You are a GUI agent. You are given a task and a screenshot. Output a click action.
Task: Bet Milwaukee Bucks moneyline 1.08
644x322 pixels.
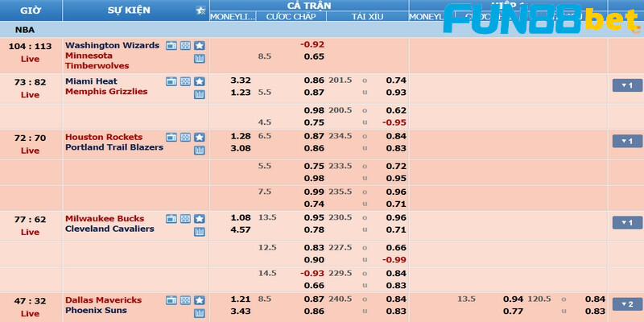point(241,217)
